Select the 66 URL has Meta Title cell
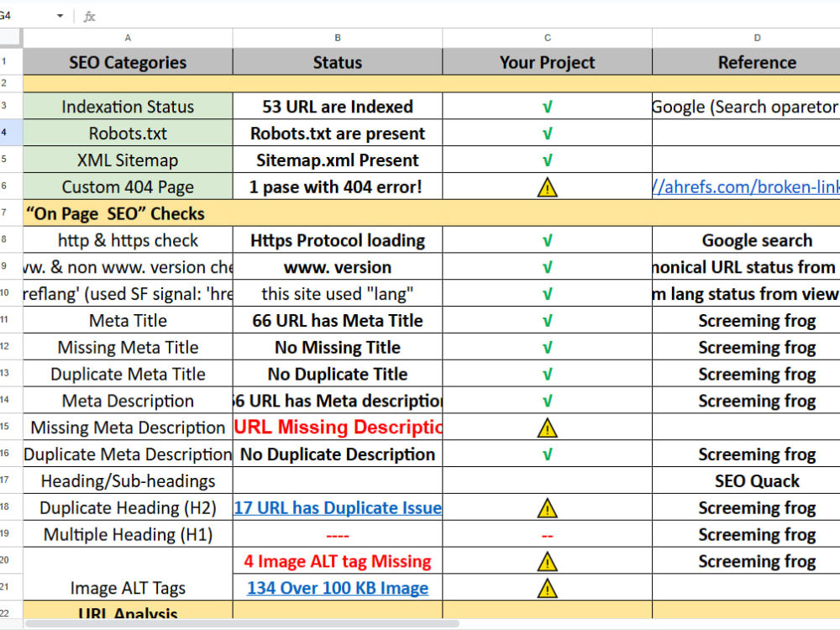Image resolution: width=840 pixels, height=630 pixels. pyautogui.click(x=338, y=320)
